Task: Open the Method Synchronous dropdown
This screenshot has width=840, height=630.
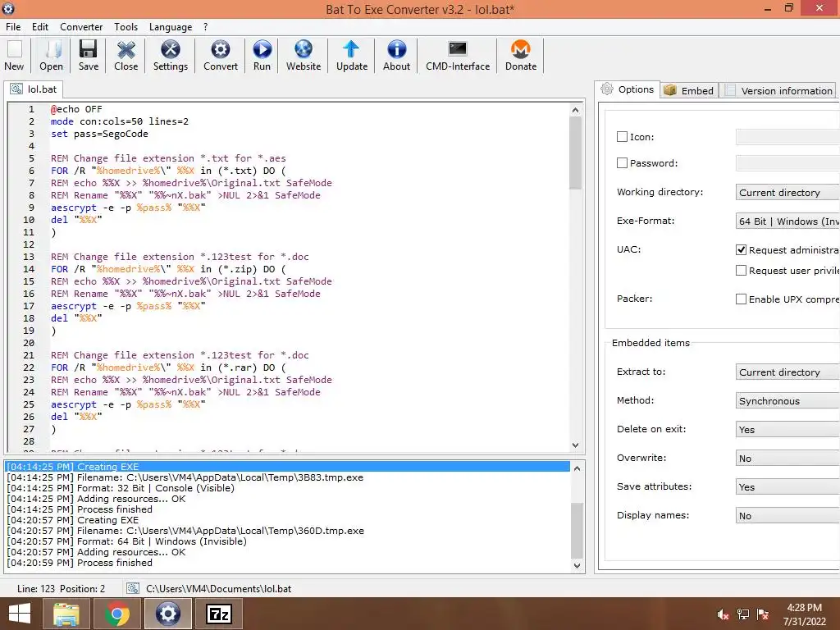Action: point(787,400)
